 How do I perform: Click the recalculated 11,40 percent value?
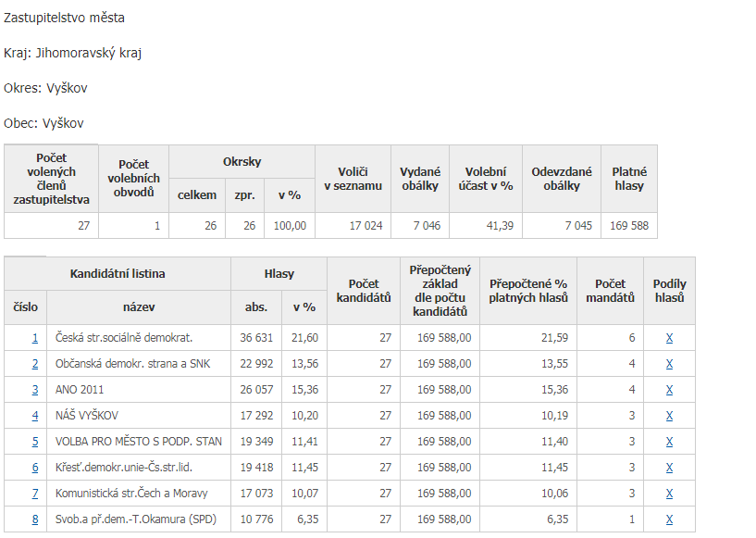554,442
